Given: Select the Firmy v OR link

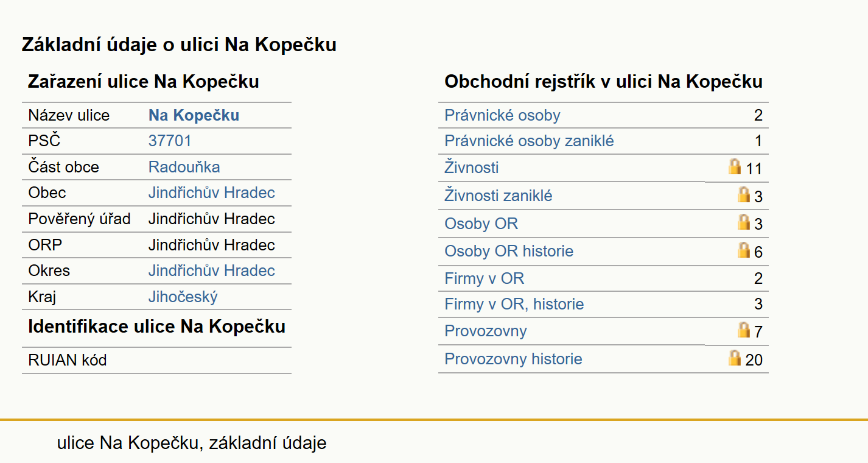Looking at the screenshot, I should [484, 278].
